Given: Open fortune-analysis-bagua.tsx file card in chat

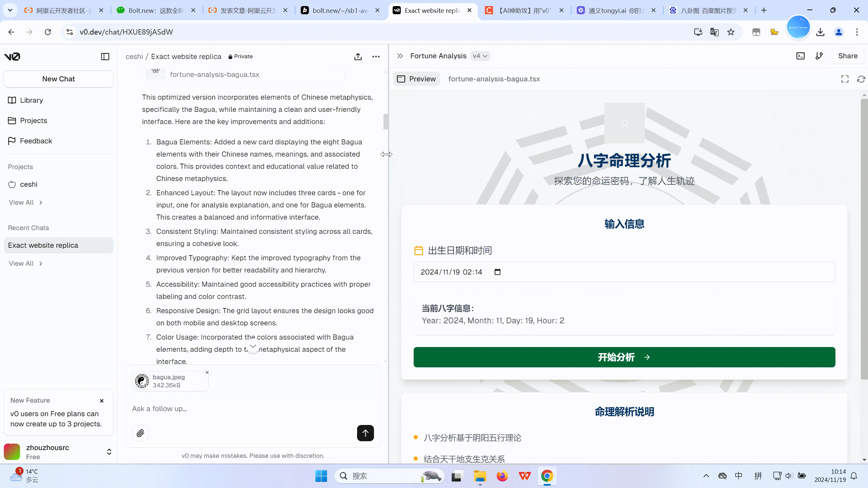Looking at the screenshot, I should (x=243, y=75).
